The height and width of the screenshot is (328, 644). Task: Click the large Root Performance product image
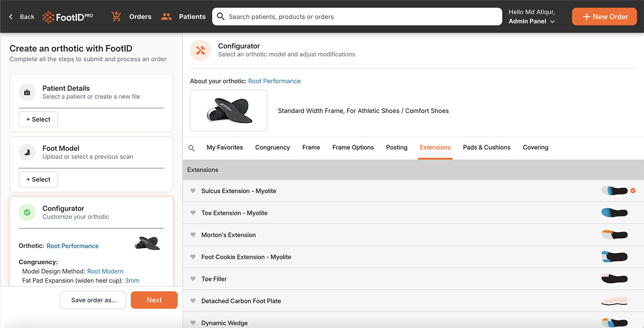point(229,110)
